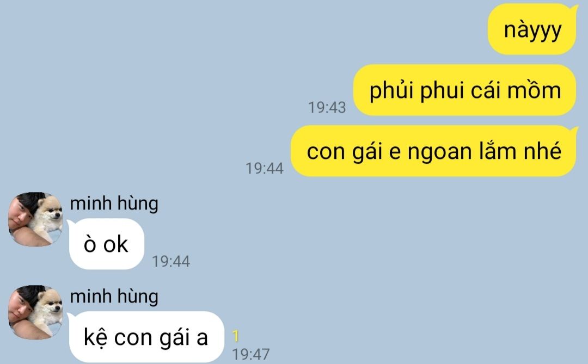Tap the 'kệ con gái a' message bubble
Screen dimensions: 588x364
[146, 337]
